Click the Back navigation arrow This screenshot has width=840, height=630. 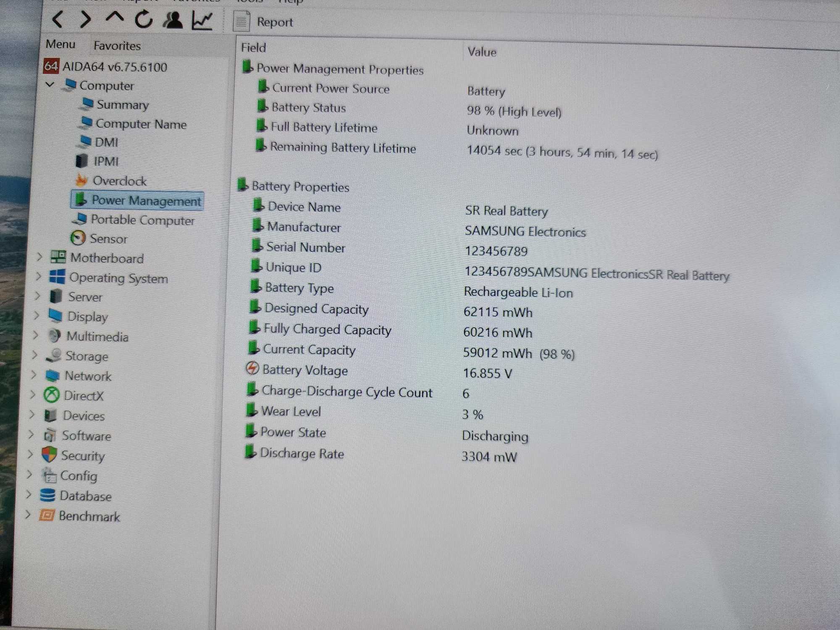tap(58, 19)
